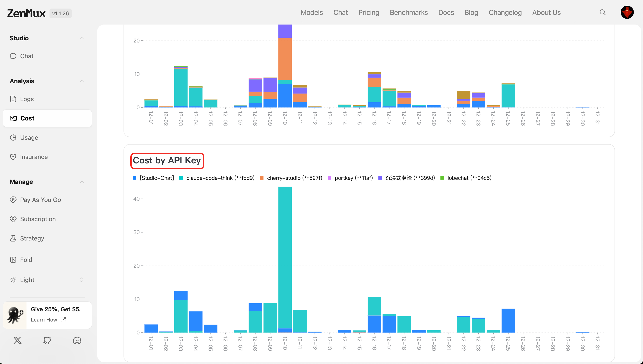Fold the sidebar using Fold button
Image resolution: width=643 pixels, height=364 pixels.
26,260
